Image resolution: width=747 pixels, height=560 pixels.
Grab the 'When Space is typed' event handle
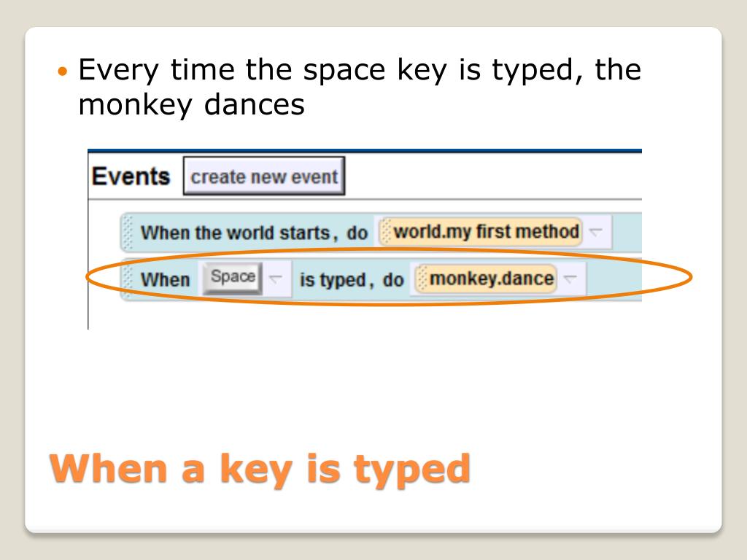click(127, 278)
